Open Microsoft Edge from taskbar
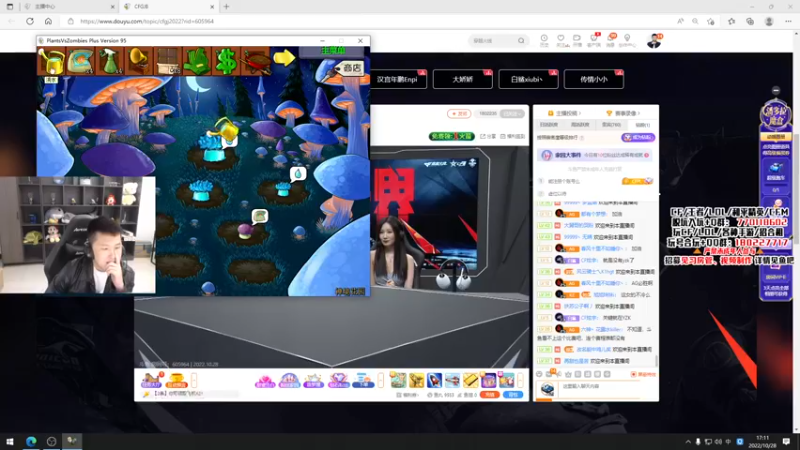This screenshot has width=800, height=450. click(31, 441)
